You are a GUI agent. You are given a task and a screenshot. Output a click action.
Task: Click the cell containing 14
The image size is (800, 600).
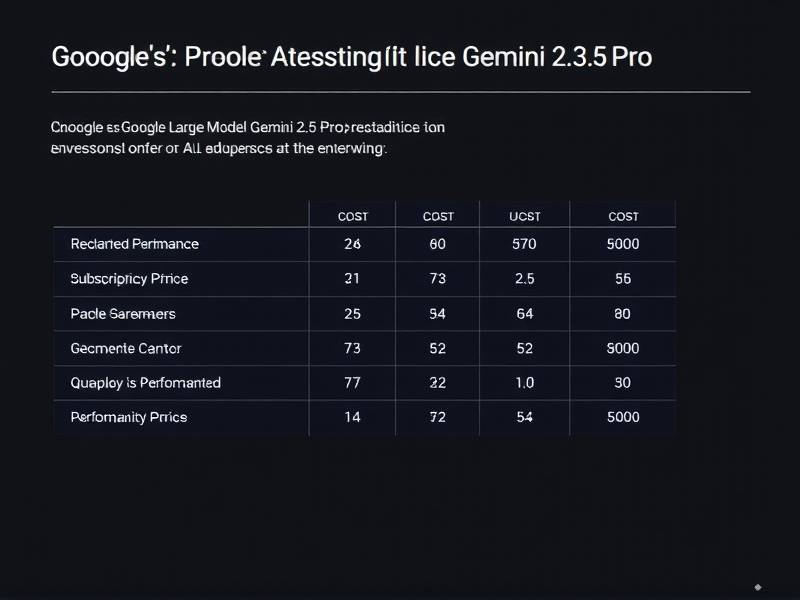pos(352,417)
